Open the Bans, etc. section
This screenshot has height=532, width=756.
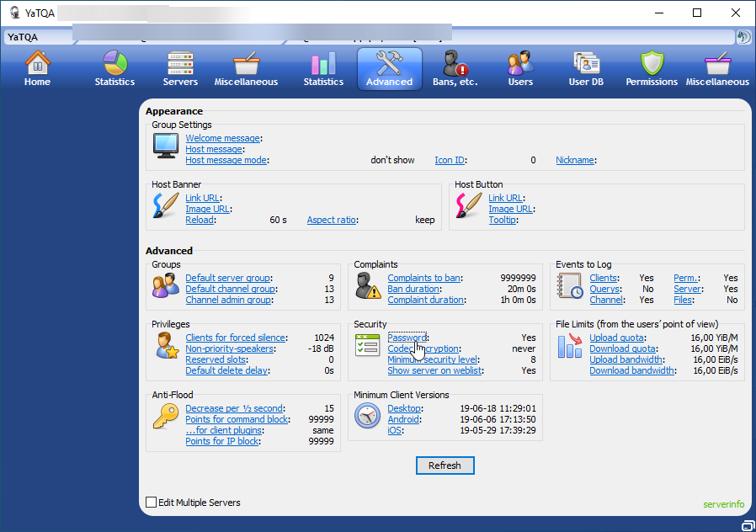point(455,68)
